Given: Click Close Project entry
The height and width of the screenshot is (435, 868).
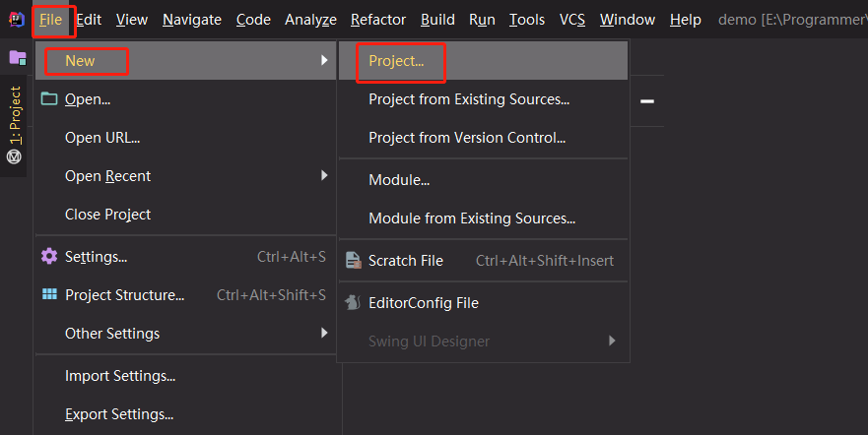Looking at the screenshot, I should click(107, 215).
